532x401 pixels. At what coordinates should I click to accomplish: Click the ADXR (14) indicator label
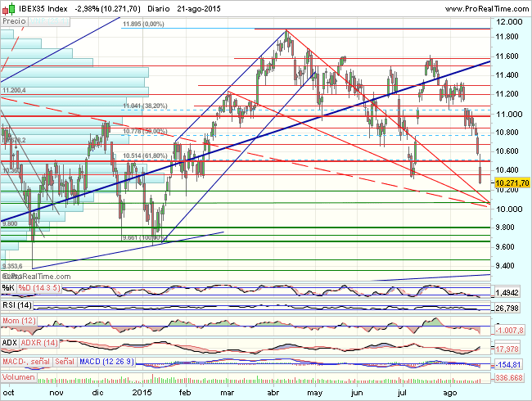point(39,343)
